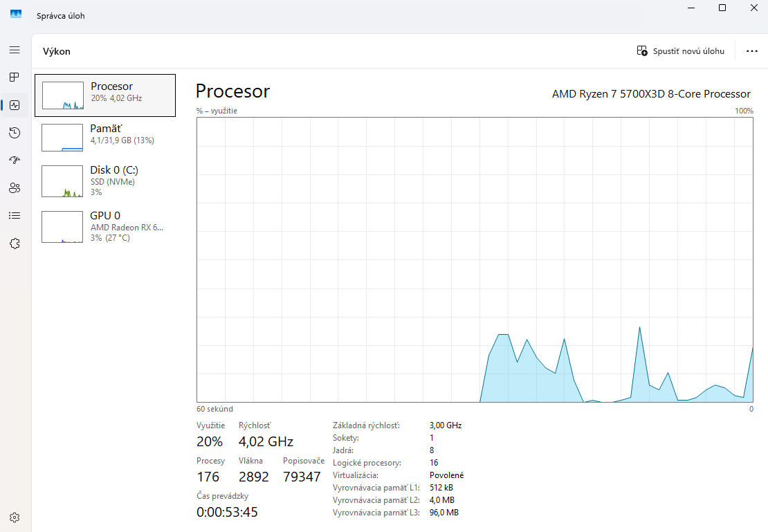This screenshot has height=532, width=768.
Task: Select GPU 0 performance entry
Action: tap(105, 226)
